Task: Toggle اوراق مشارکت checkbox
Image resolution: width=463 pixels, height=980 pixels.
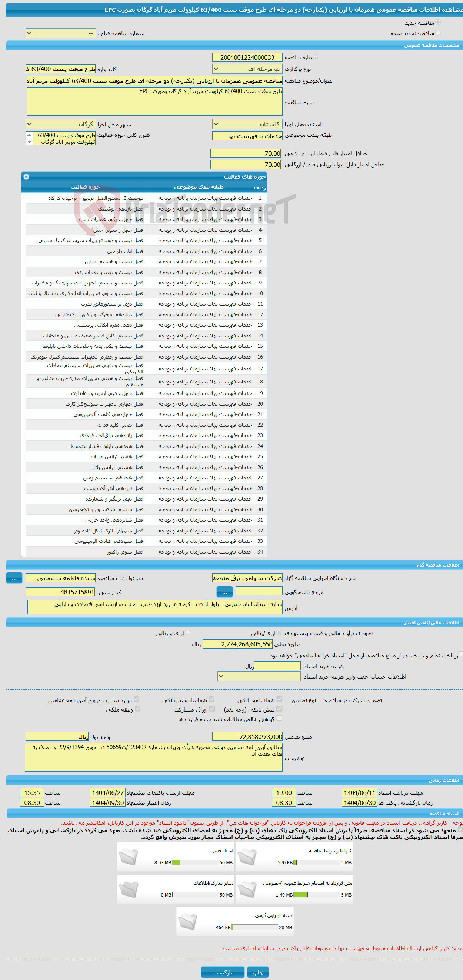Action: click(212, 709)
